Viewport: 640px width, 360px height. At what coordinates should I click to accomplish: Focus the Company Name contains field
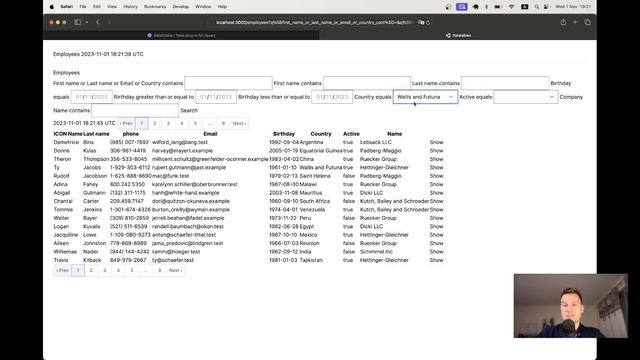pos(135,110)
